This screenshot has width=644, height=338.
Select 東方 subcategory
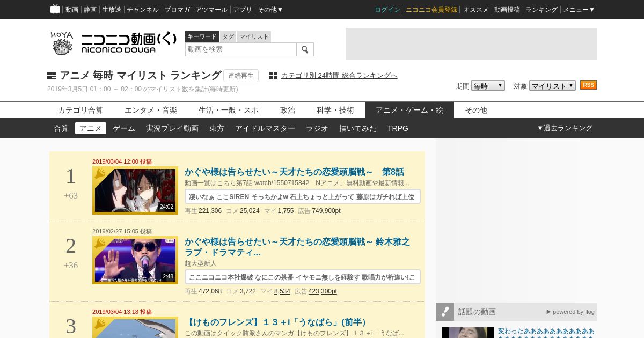pyautogui.click(x=217, y=128)
